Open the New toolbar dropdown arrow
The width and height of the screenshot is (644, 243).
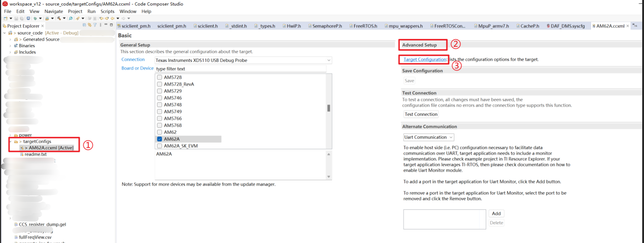tap(11, 18)
